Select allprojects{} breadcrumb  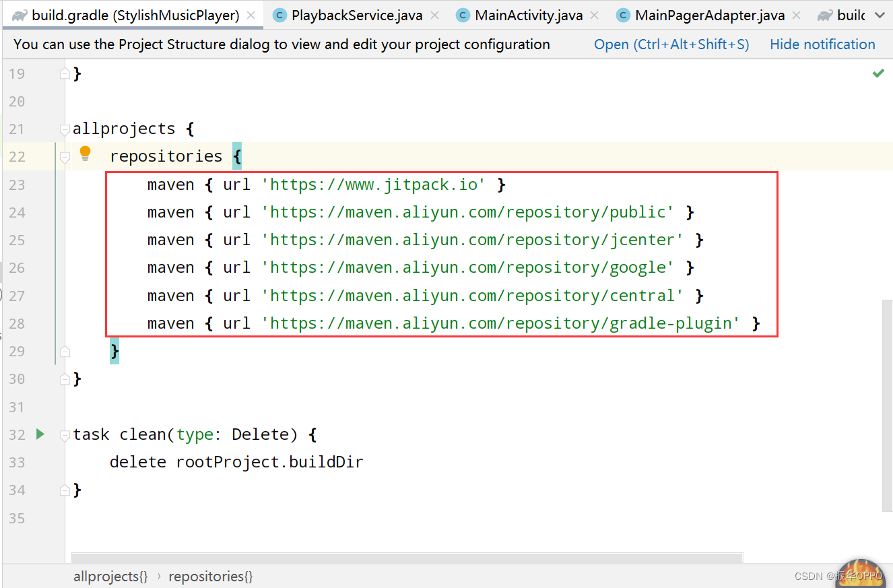coord(110,577)
